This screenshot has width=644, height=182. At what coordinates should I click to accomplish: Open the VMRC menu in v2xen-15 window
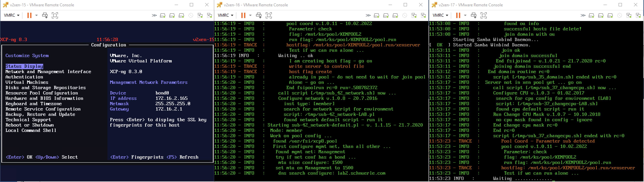[12, 15]
